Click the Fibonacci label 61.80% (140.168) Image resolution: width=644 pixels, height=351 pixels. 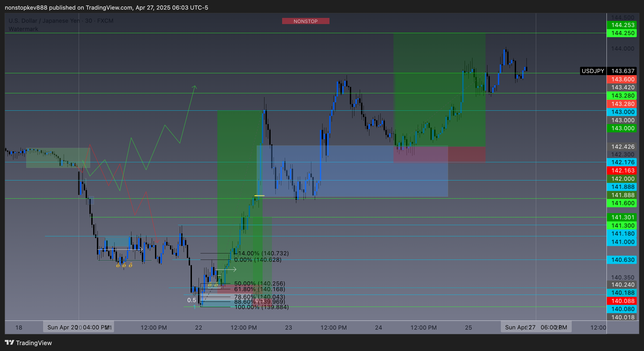pos(260,289)
